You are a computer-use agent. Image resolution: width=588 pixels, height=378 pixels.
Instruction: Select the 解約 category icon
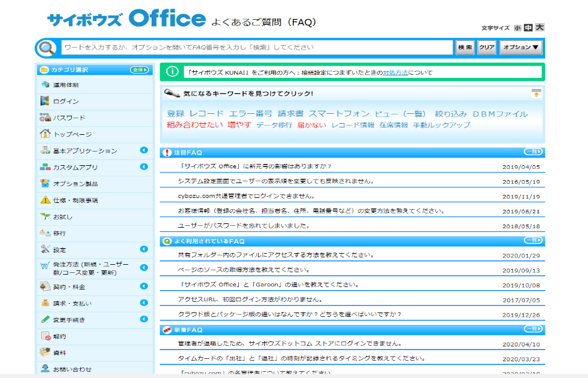click(x=45, y=337)
